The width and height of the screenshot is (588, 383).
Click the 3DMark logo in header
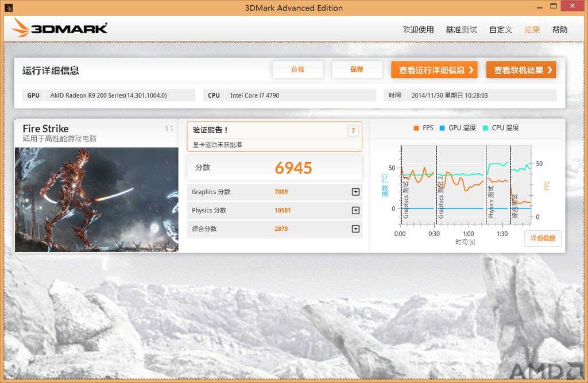tap(59, 28)
